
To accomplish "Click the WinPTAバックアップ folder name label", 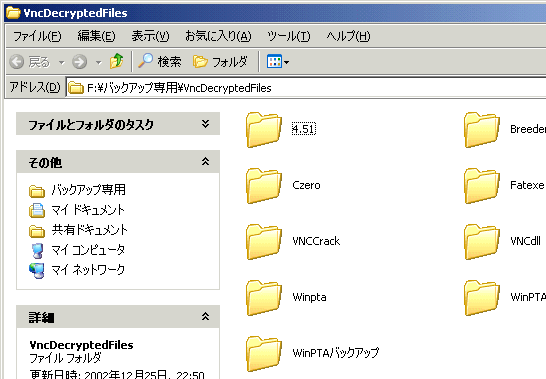I will pyautogui.click(x=336, y=353).
